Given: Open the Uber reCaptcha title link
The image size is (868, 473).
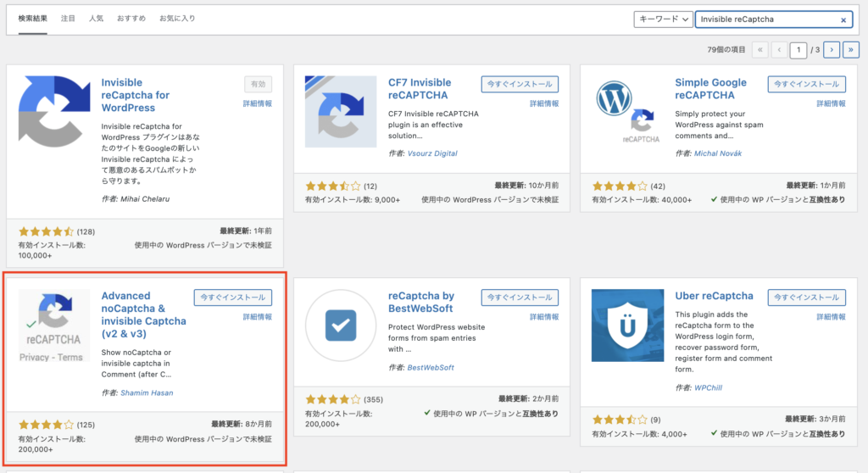Looking at the screenshot, I should [x=714, y=296].
